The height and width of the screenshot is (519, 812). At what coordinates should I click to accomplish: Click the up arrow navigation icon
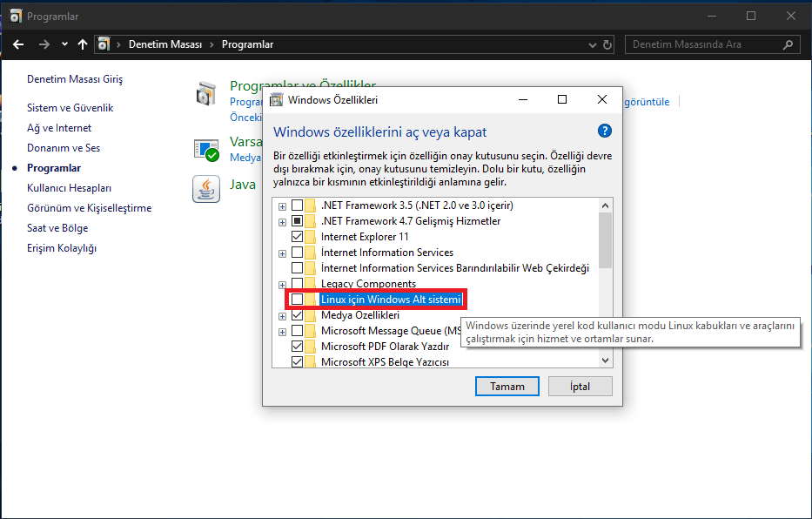coord(83,44)
